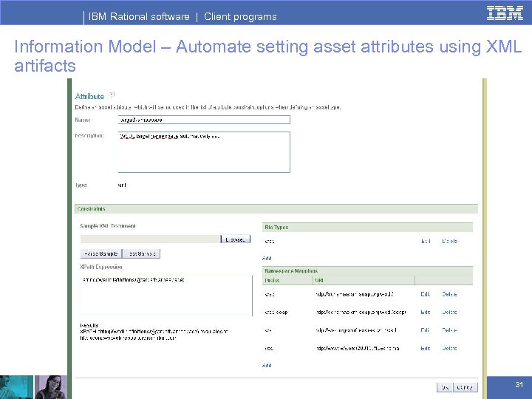The image size is (532, 399).
Task: Cancel the attribute dialog
Action: (x=465, y=386)
